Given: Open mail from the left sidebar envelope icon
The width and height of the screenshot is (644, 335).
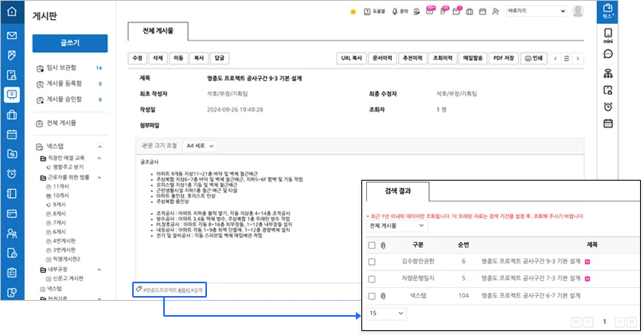Looking at the screenshot, I should point(11,36).
